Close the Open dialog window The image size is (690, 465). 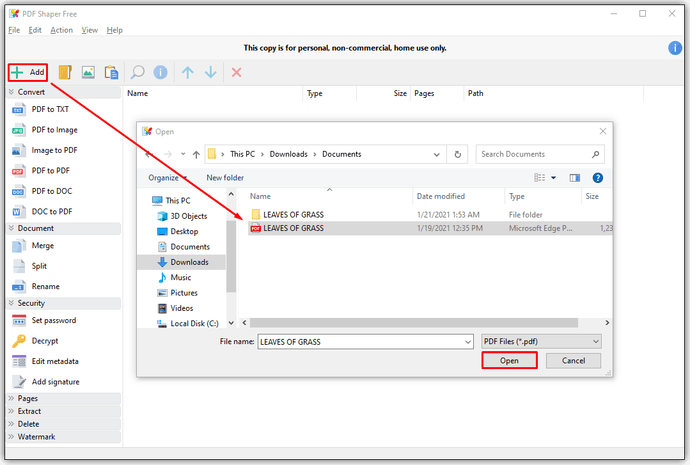click(602, 131)
